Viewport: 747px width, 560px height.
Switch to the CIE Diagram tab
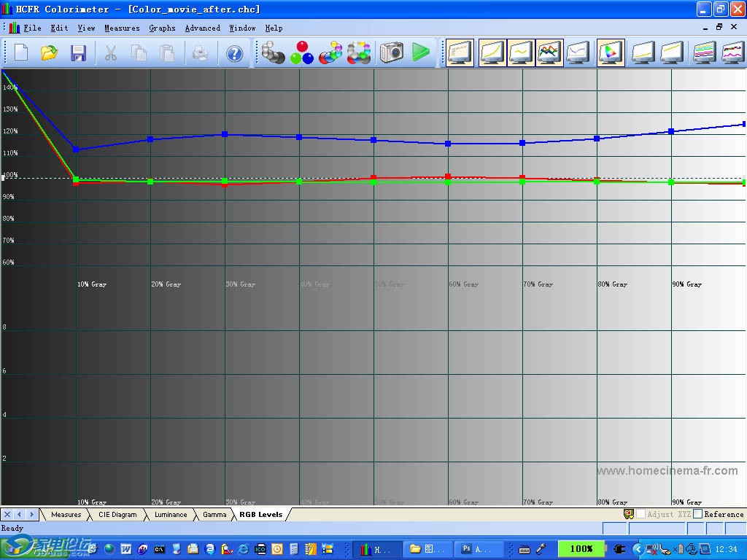[117, 515]
